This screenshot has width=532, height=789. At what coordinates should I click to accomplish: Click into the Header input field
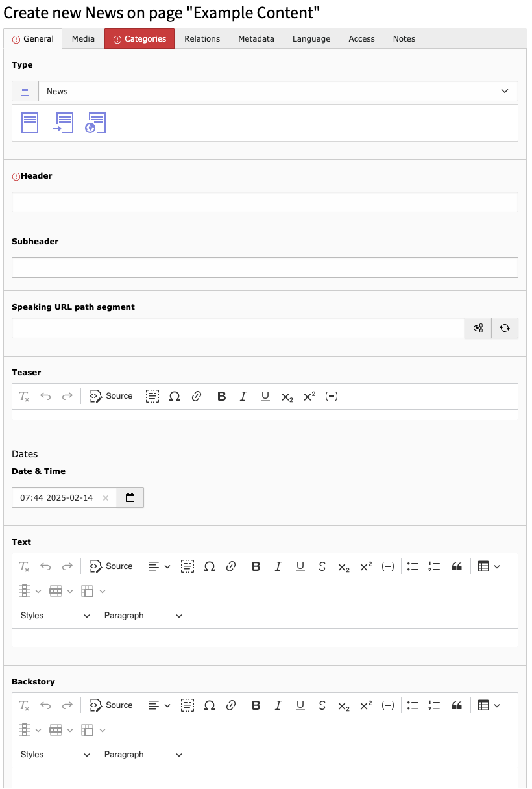[265, 202]
